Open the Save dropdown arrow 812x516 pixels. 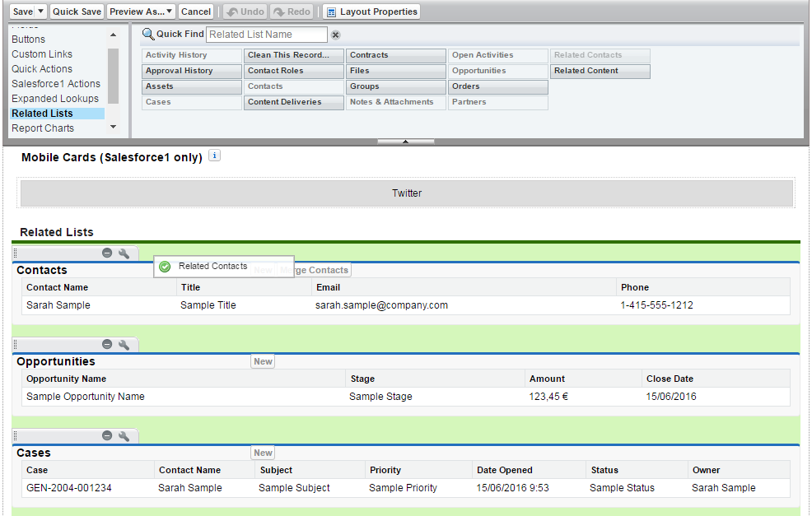pos(41,12)
